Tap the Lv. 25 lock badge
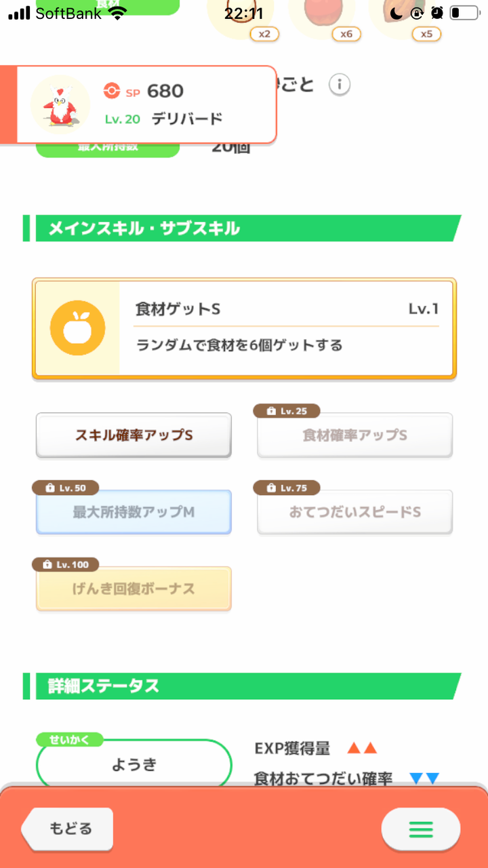 (286, 411)
